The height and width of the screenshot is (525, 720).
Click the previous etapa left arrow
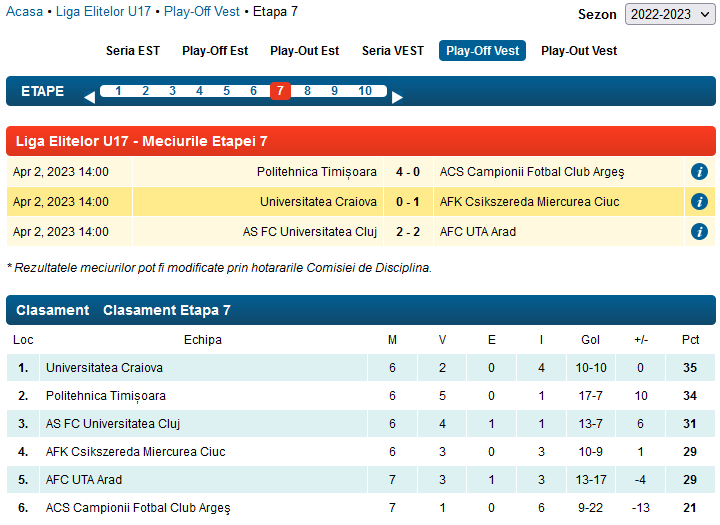click(x=89, y=97)
